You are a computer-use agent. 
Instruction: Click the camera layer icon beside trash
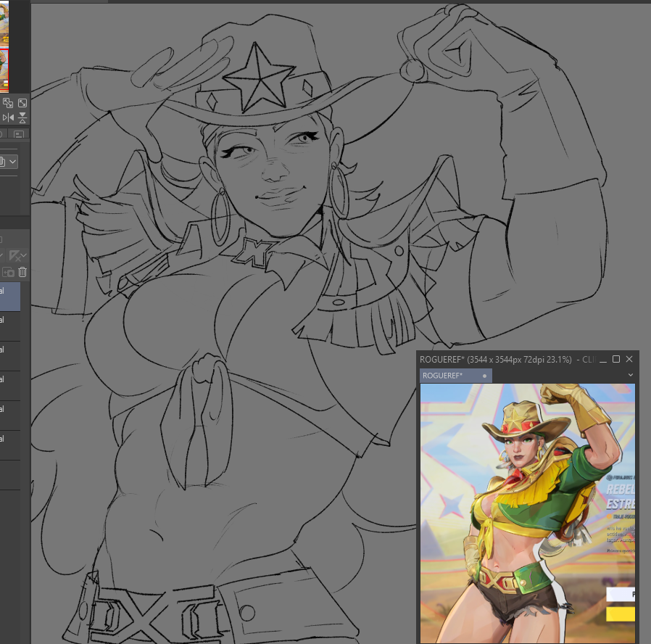(8, 272)
